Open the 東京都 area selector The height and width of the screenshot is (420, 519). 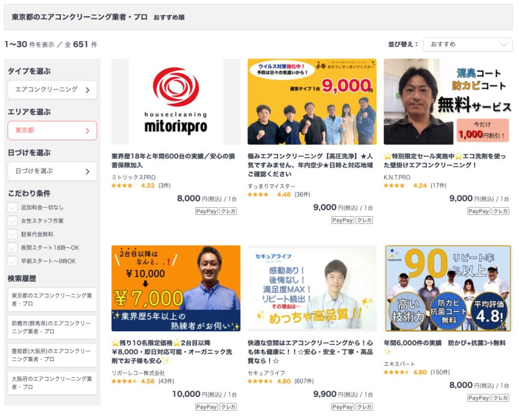pyautogui.click(x=52, y=130)
